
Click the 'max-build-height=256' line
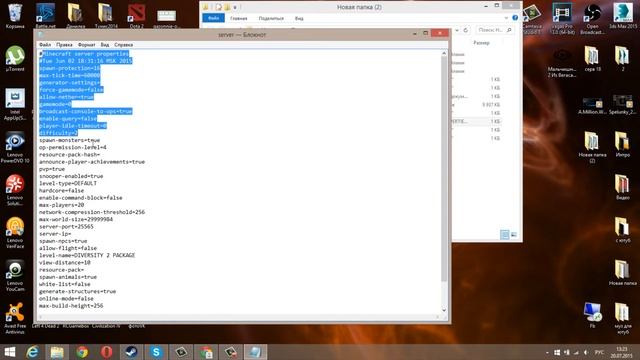click(x=71, y=306)
